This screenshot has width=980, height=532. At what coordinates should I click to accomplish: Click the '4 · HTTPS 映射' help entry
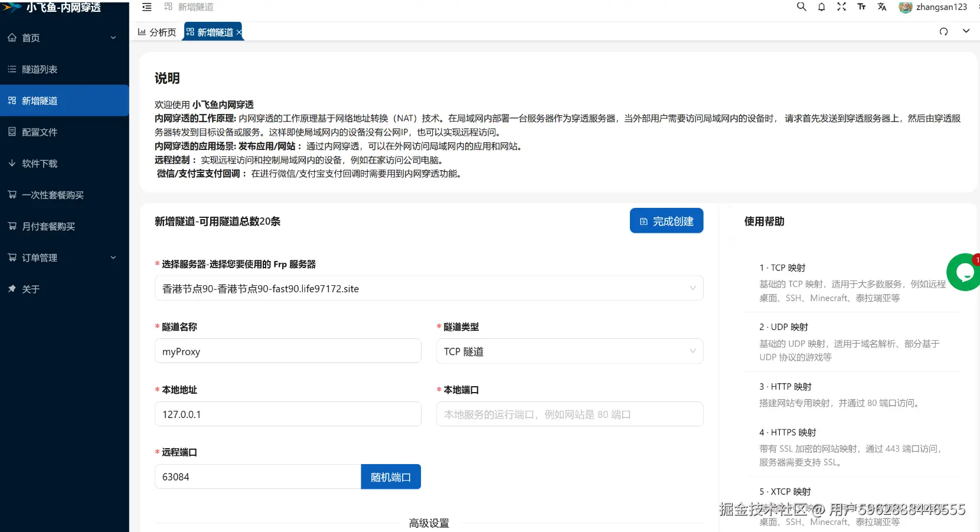point(788,433)
